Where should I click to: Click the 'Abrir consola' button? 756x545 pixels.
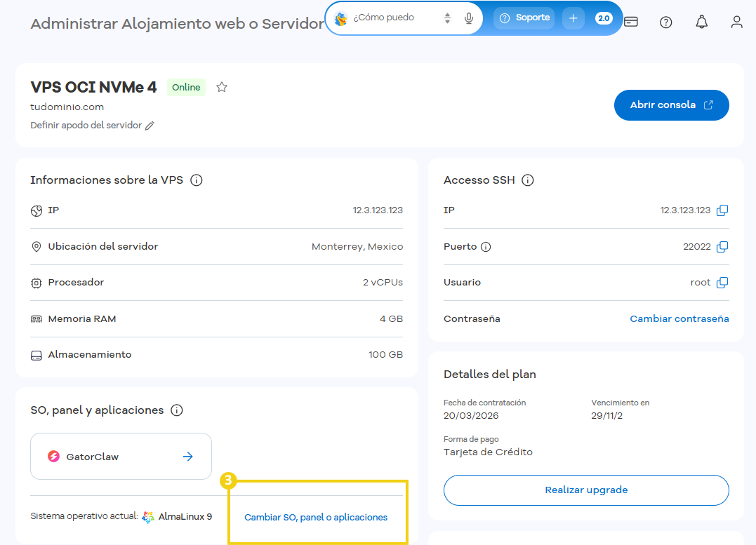pyautogui.click(x=671, y=105)
